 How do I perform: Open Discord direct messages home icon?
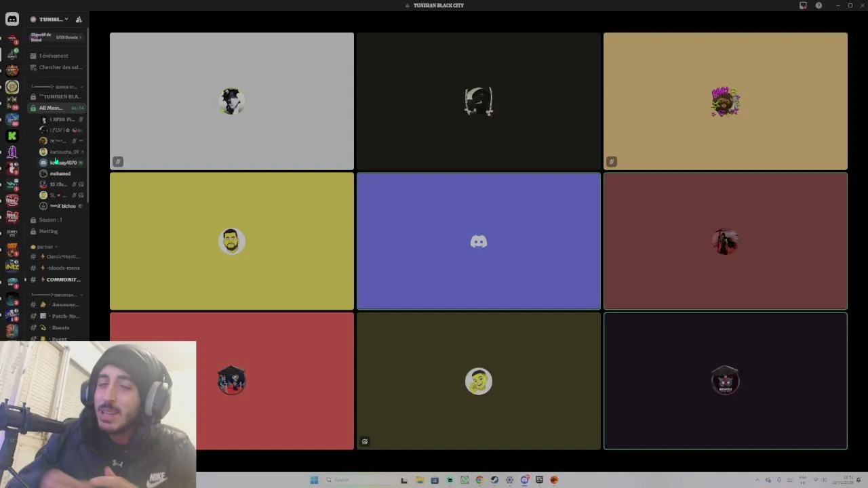(x=12, y=19)
